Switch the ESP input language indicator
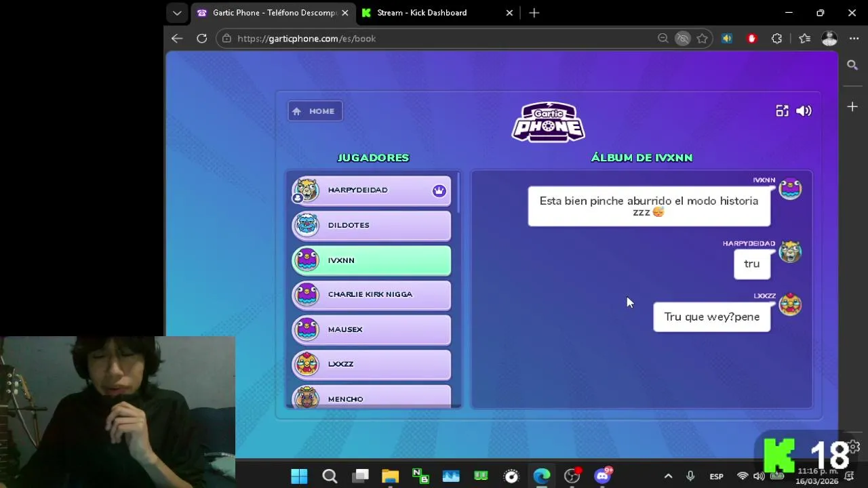This screenshot has height=488, width=868. 716,476
